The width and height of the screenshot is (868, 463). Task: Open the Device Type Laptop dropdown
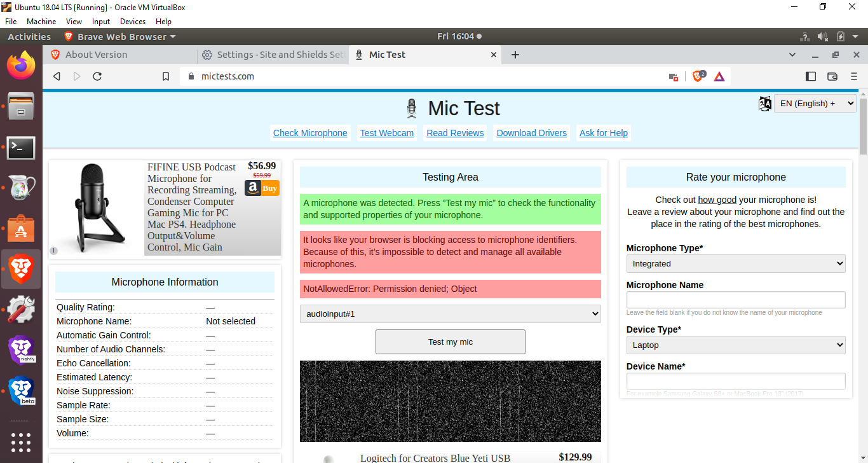(736, 345)
